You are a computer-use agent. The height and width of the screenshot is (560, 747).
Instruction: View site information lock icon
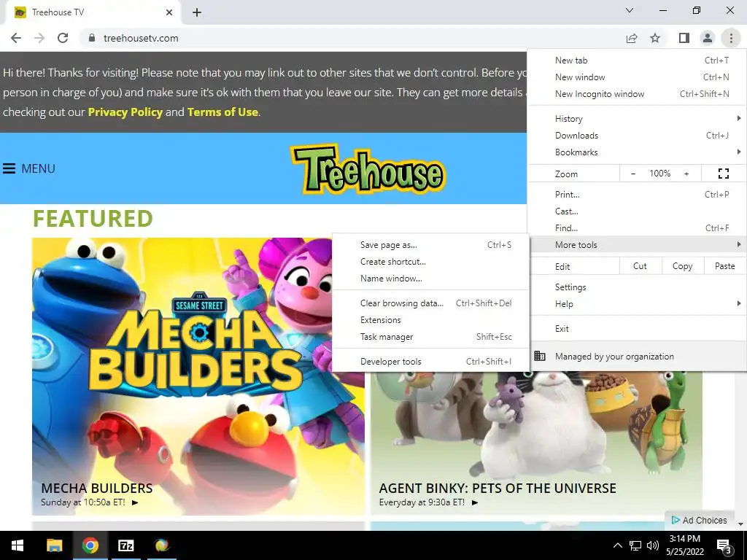pyautogui.click(x=92, y=38)
